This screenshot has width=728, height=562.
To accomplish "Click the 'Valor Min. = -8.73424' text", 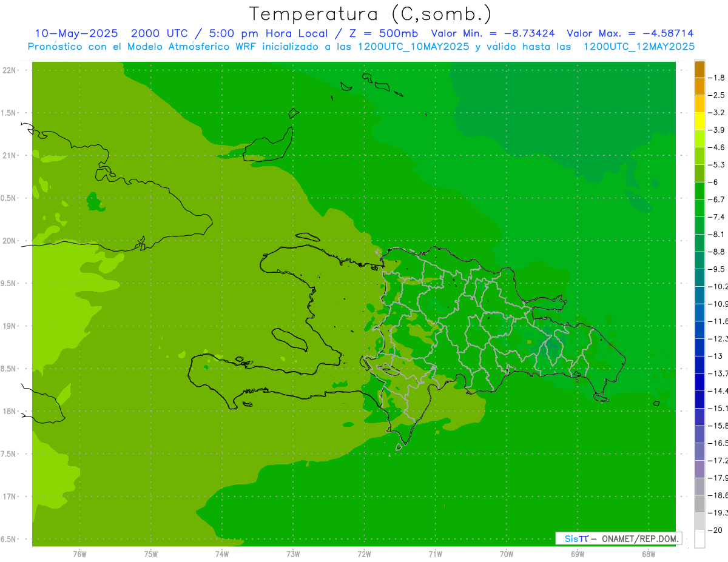I will [x=493, y=33].
